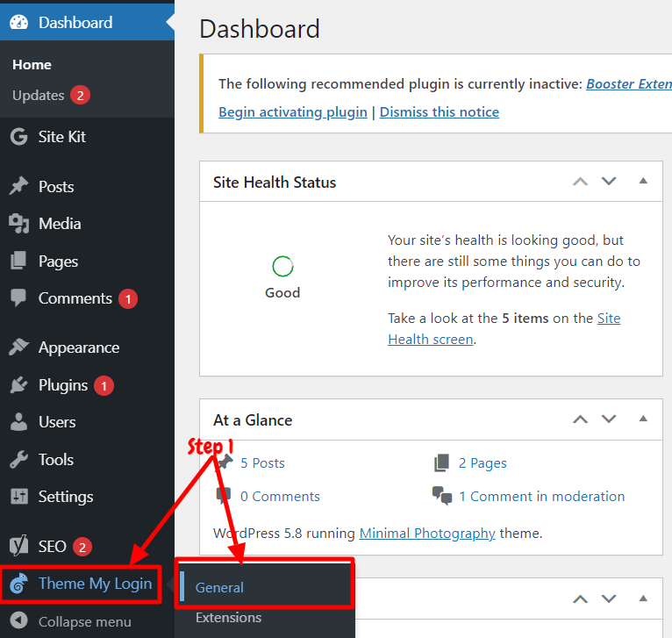Open the Extensions submenu item

point(228,618)
